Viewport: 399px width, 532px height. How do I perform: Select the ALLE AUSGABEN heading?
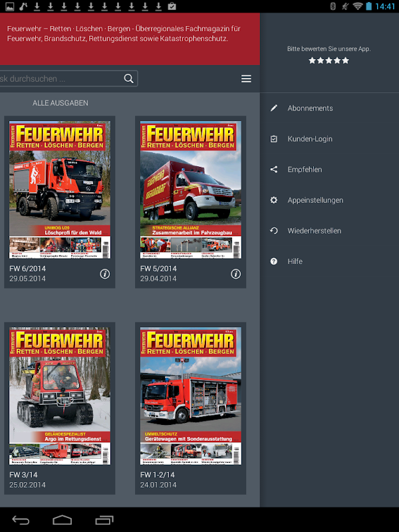pos(61,103)
